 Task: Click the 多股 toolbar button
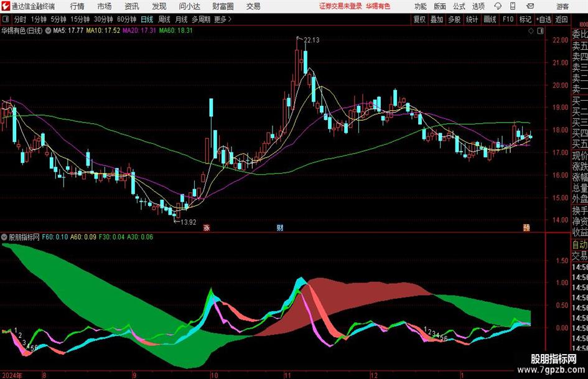454,19
